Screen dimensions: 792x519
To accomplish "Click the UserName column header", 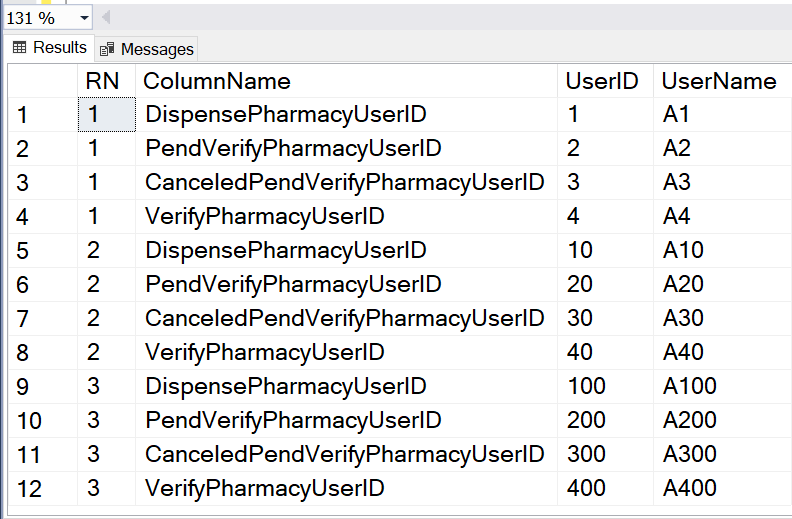I will [719, 81].
